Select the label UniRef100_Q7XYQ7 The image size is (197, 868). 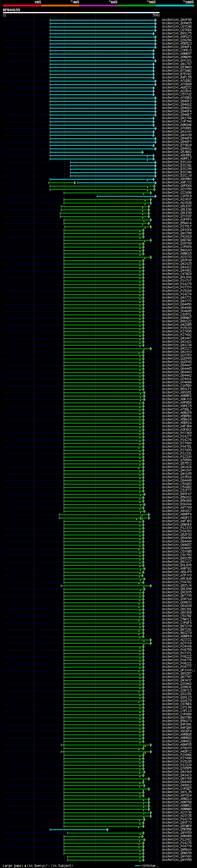(177, 216)
